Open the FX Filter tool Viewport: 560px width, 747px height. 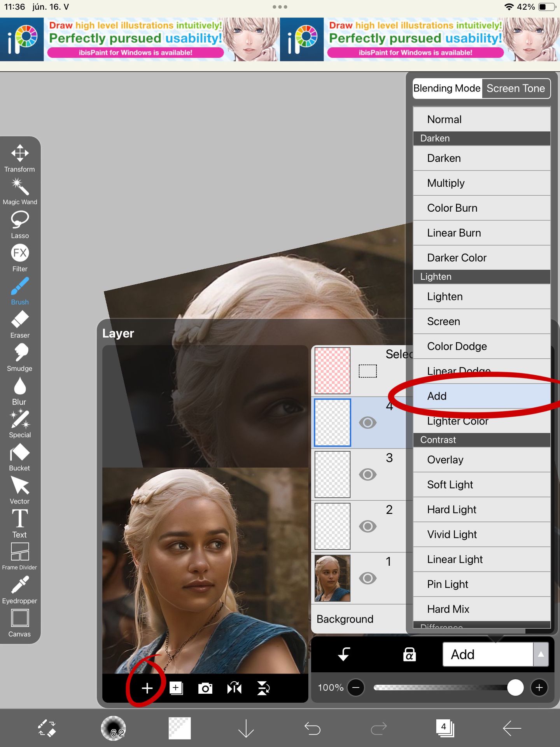tap(20, 258)
